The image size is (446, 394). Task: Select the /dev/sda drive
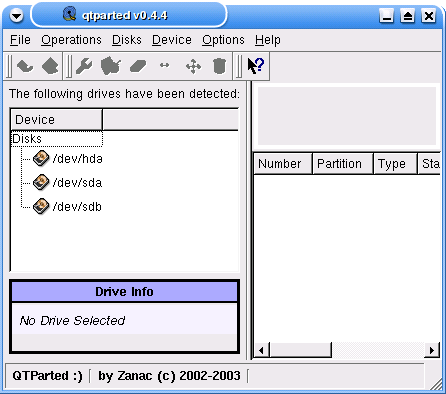(x=68, y=183)
